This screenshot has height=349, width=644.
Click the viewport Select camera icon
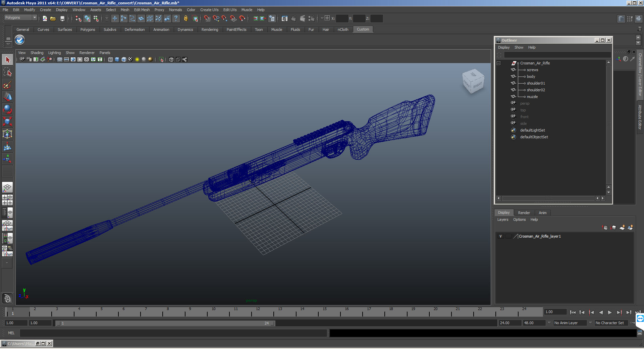pos(22,59)
